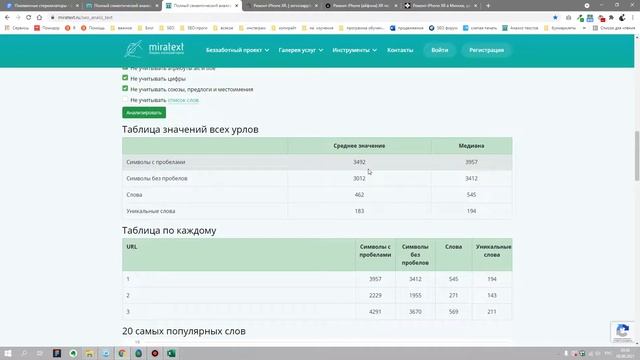Open File Explorer from the taskbar
The image size is (640, 360).
coord(89,353)
